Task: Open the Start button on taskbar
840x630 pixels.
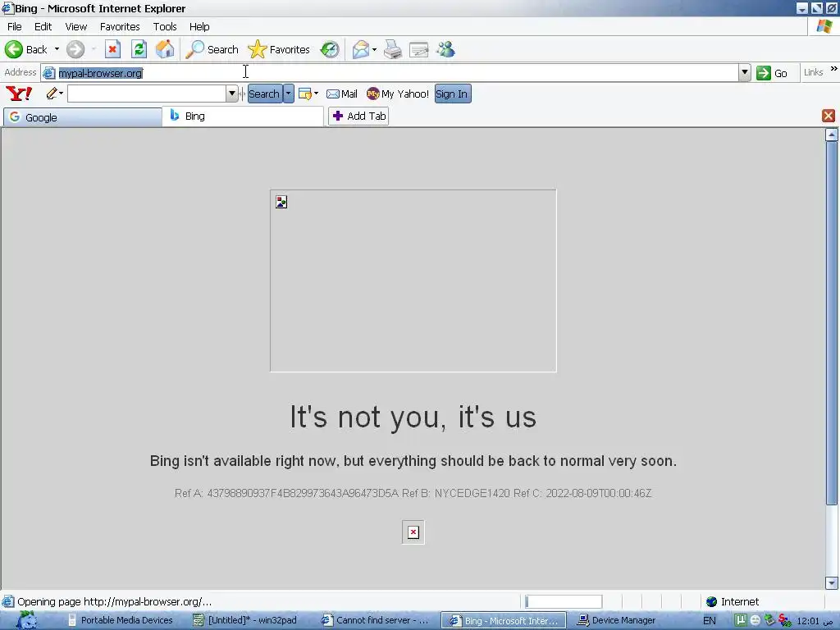Action: 27,620
